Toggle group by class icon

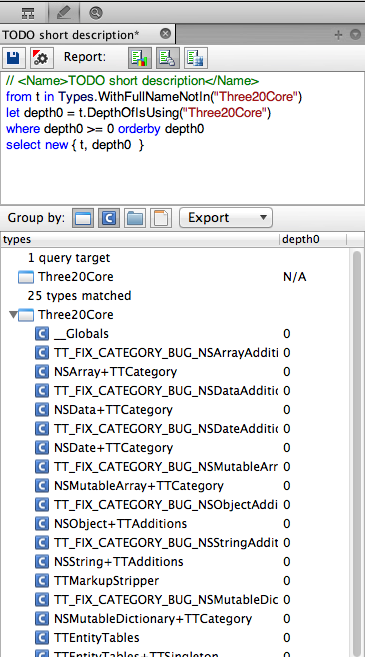pos(109,218)
